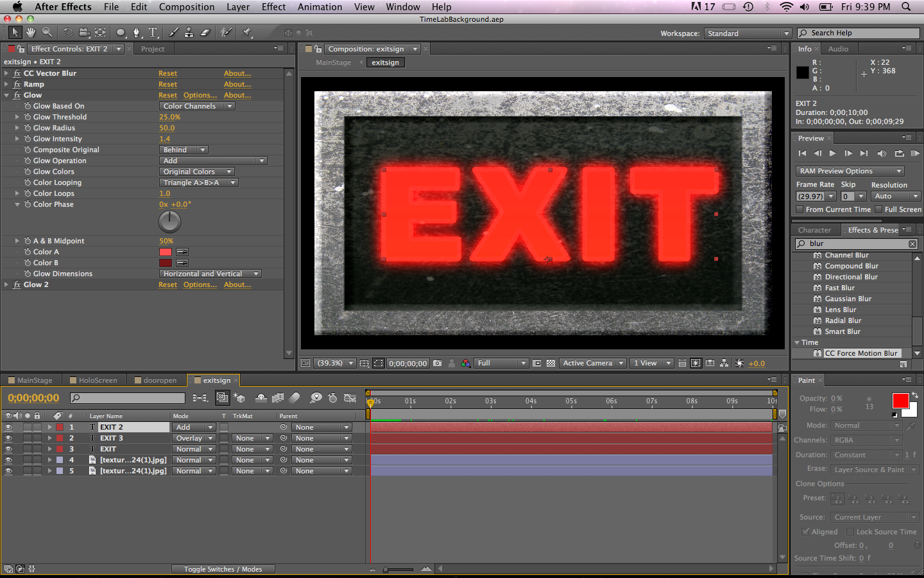The height and width of the screenshot is (578, 924).
Task: Click the Spotlight search icon in menu bar
Action: pos(906,7)
